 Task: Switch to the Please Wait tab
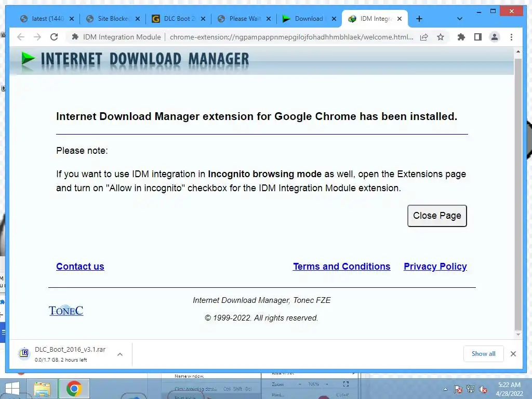pyautogui.click(x=240, y=19)
